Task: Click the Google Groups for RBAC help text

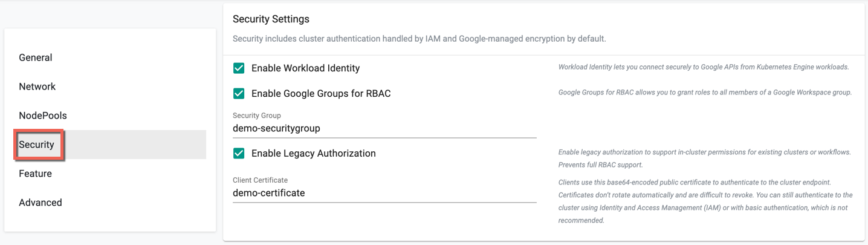Action: point(705,93)
